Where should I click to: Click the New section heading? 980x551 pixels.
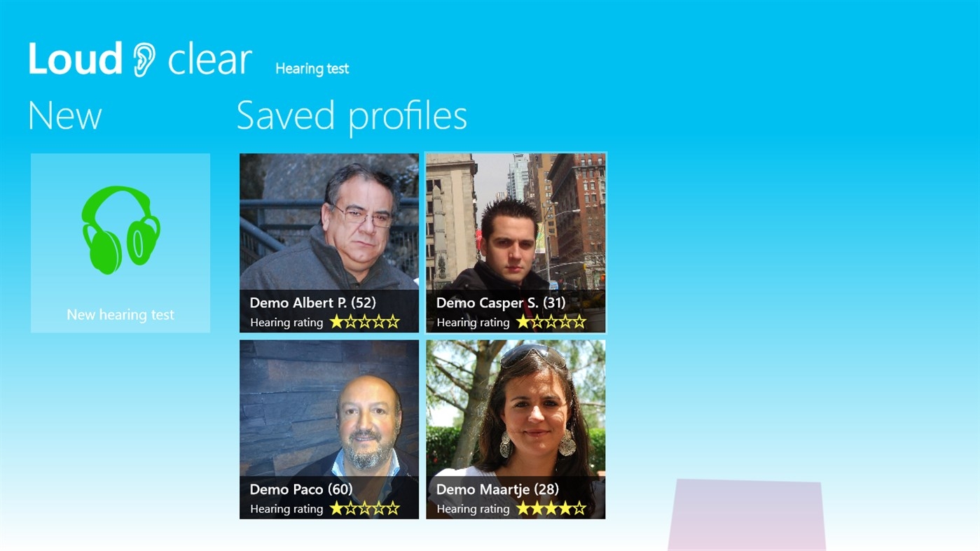point(65,116)
